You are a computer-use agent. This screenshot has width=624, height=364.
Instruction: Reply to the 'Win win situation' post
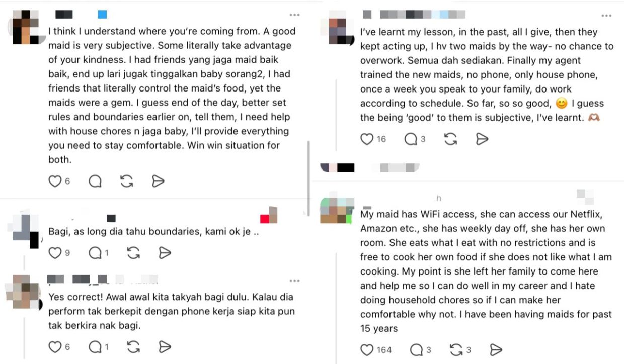click(x=95, y=181)
